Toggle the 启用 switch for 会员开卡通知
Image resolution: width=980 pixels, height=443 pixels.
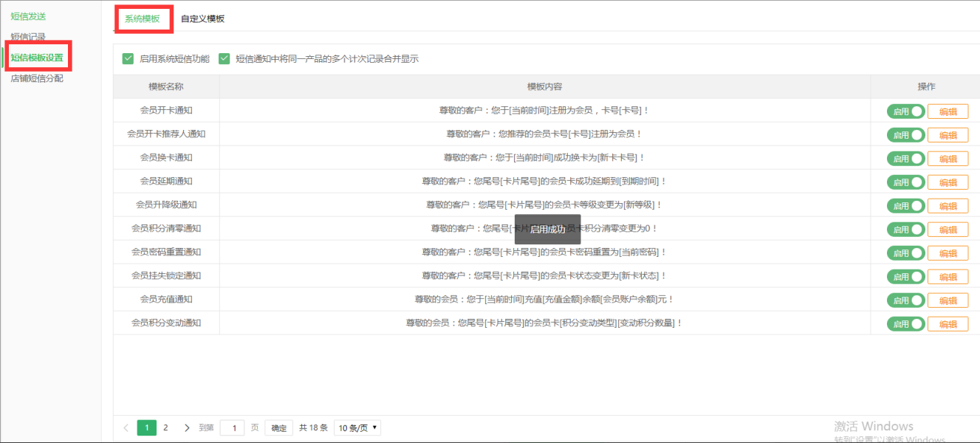click(x=905, y=111)
